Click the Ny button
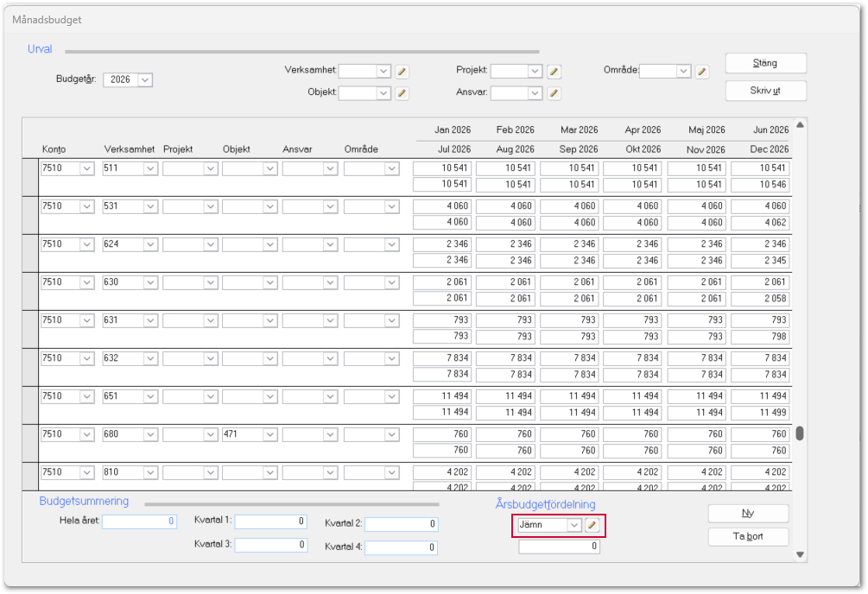 pos(748,513)
